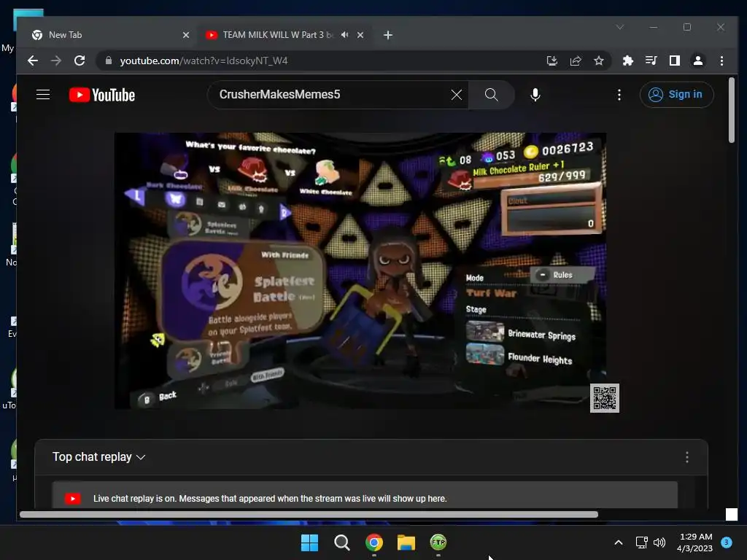The image size is (747, 560).
Task: Open Chrome tab search chevron
Action: (620, 27)
